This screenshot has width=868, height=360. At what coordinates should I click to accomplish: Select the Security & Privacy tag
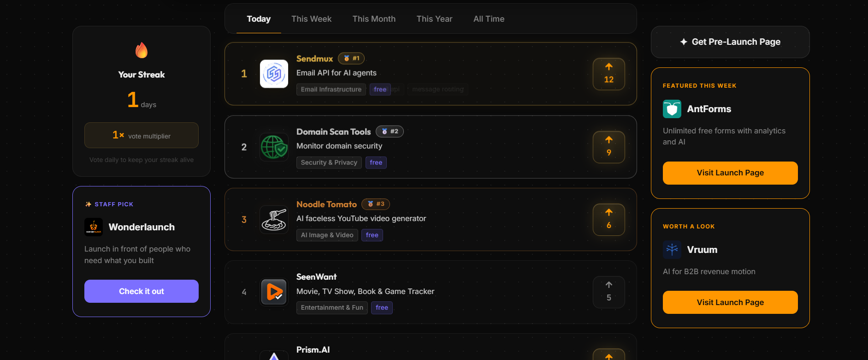pos(329,162)
